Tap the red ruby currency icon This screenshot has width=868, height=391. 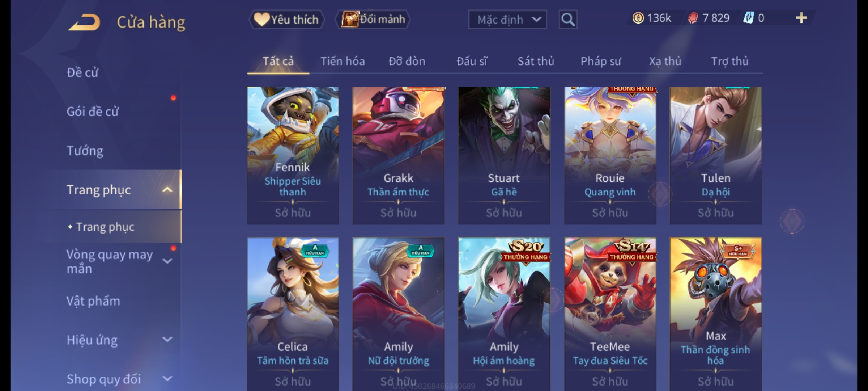pyautogui.click(x=693, y=18)
